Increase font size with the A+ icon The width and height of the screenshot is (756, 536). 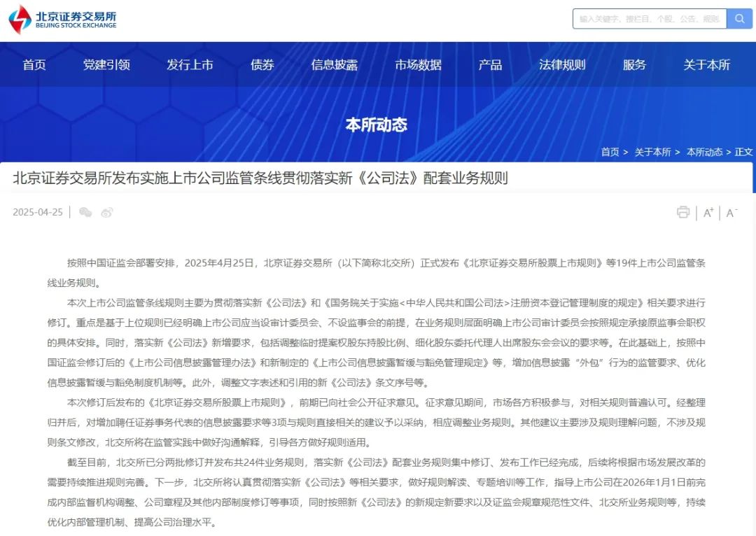coord(708,212)
